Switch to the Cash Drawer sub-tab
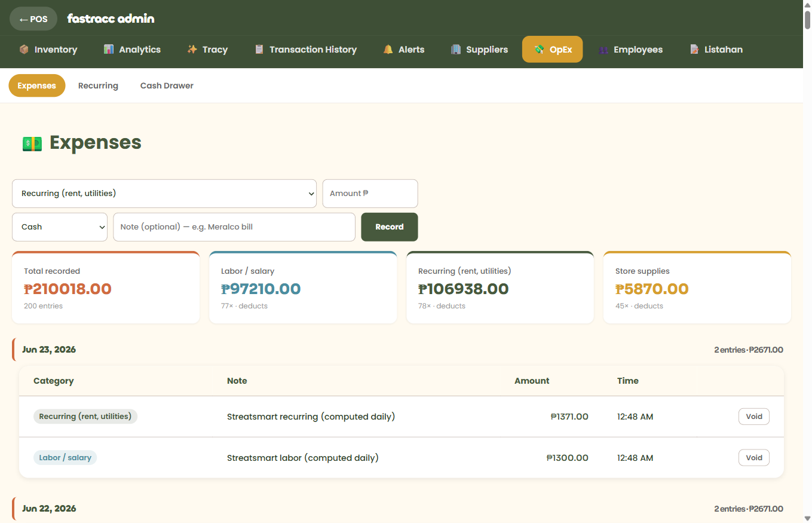The height and width of the screenshot is (523, 812). (167, 85)
